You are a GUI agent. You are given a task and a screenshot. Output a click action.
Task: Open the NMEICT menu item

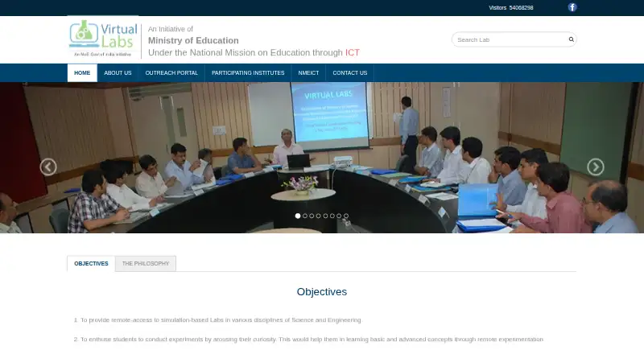pyautogui.click(x=308, y=73)
